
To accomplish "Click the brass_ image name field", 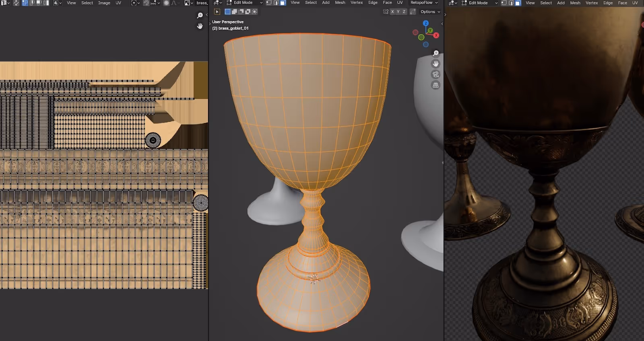I will 202,3.
